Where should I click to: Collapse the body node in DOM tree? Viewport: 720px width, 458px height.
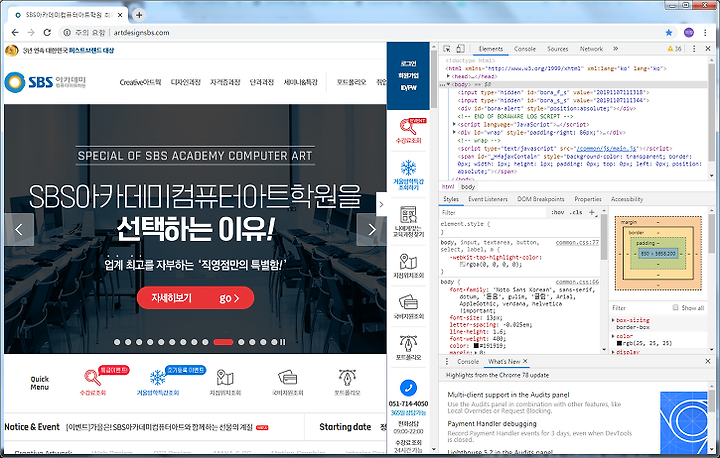coord(448,85)
